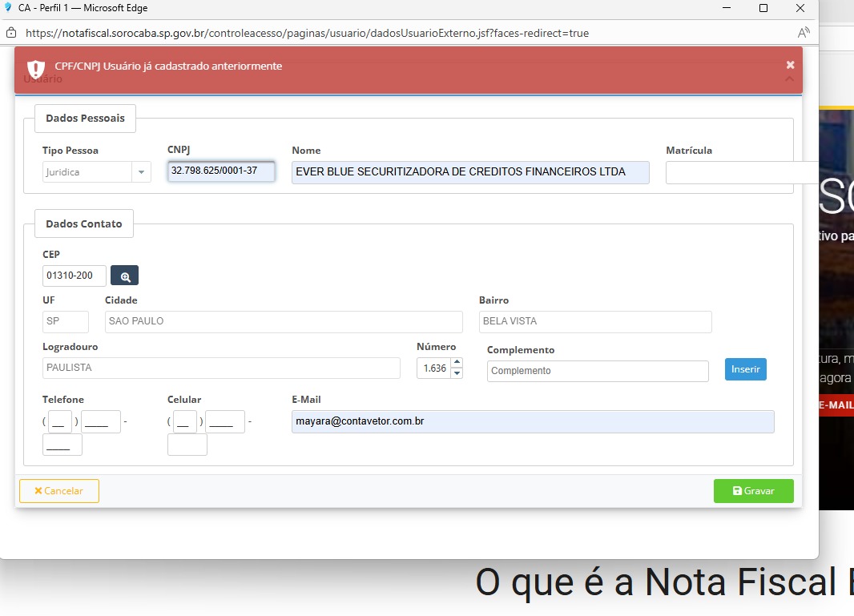Click the Complemento input field

tap(598, 371)
